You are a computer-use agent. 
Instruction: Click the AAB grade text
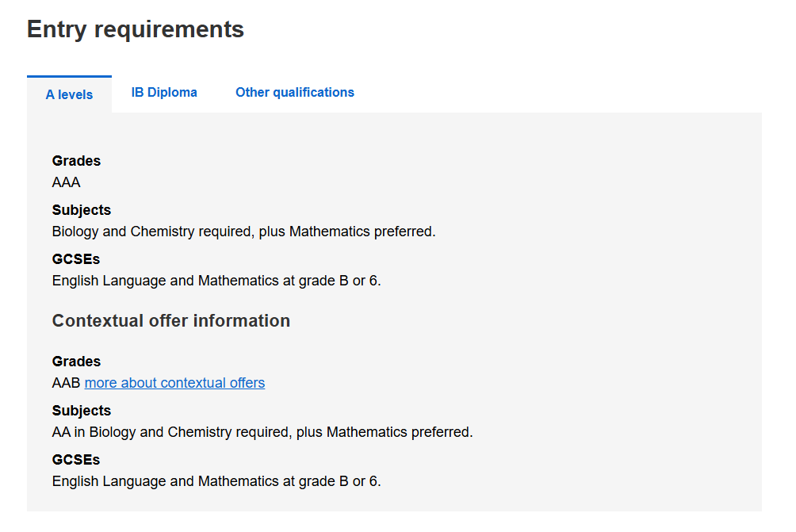(x=66, y=383)
